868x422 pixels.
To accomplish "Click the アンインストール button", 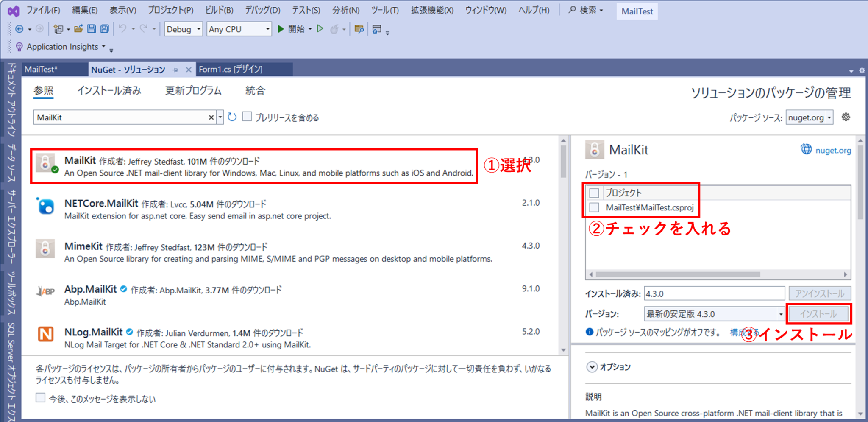I will click(x=820, y=293).
